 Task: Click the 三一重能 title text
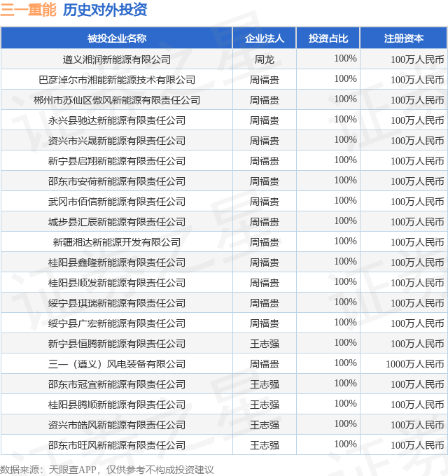(28, 10)
